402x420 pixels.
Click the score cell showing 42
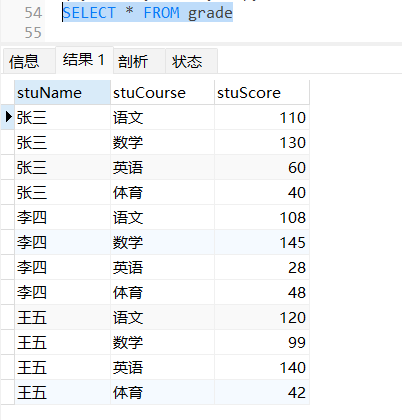(x=262, y=392)
